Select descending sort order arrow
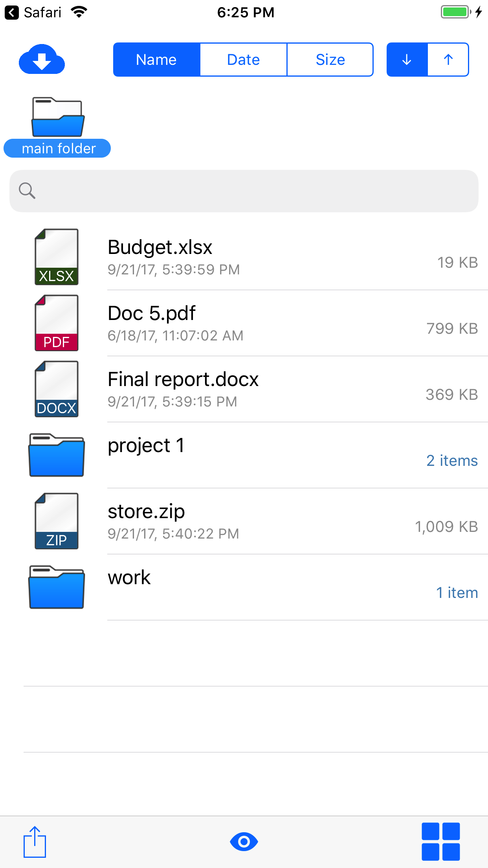 click(407, 60)
